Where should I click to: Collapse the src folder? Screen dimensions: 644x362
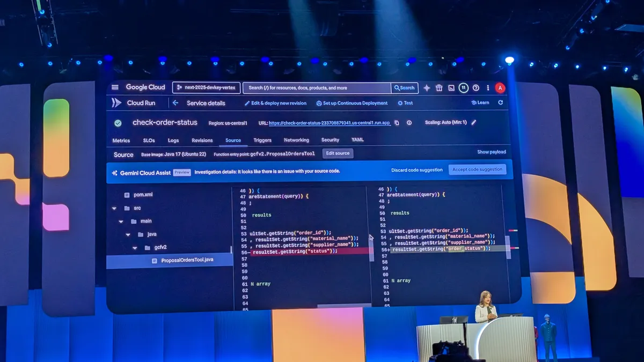(x=114, y=208)
